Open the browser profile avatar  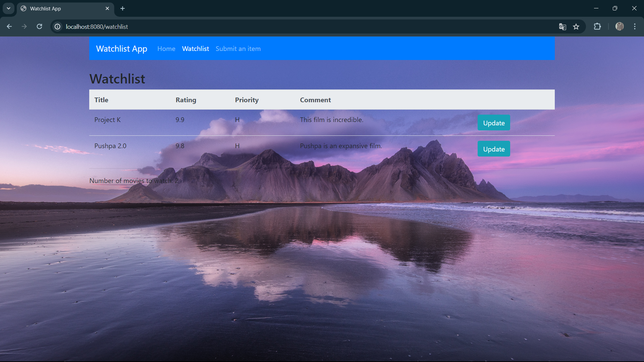click(x=620, y=26)
